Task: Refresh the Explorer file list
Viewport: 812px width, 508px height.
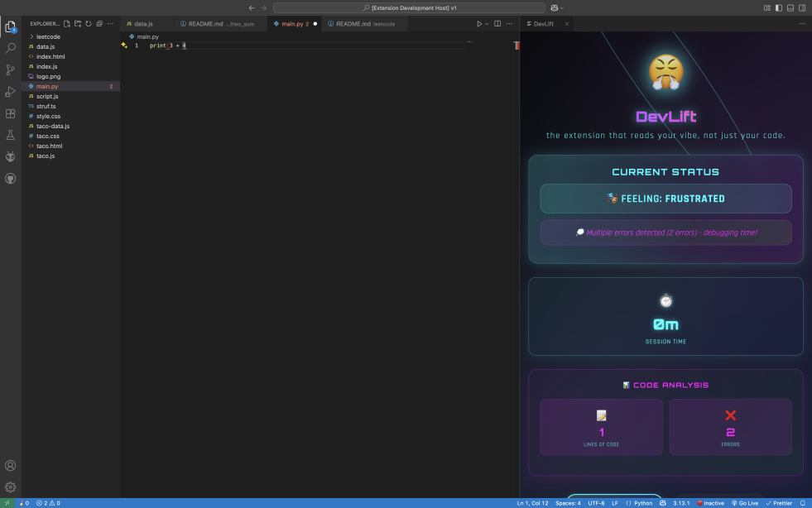Action: [89, 24]
